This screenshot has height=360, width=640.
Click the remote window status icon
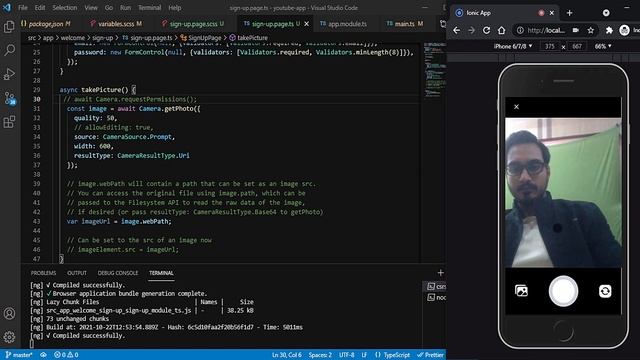(43, 355)
